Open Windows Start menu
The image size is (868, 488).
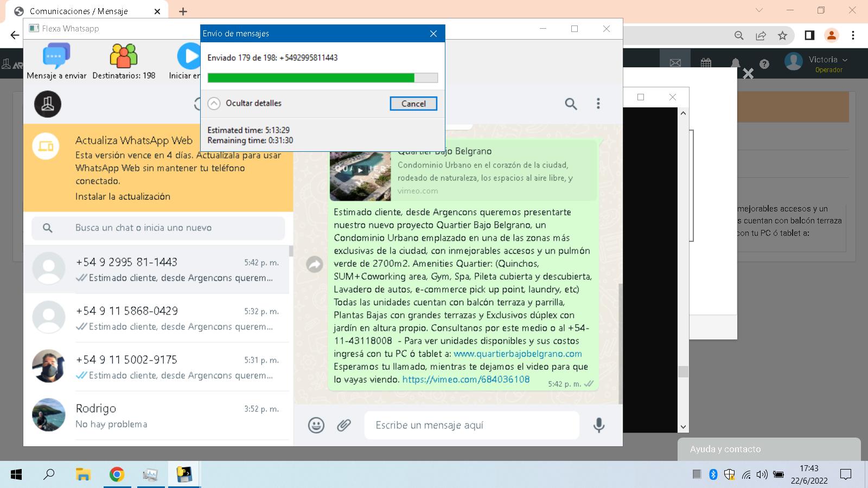pyautogui.click(x=16, y=475)
